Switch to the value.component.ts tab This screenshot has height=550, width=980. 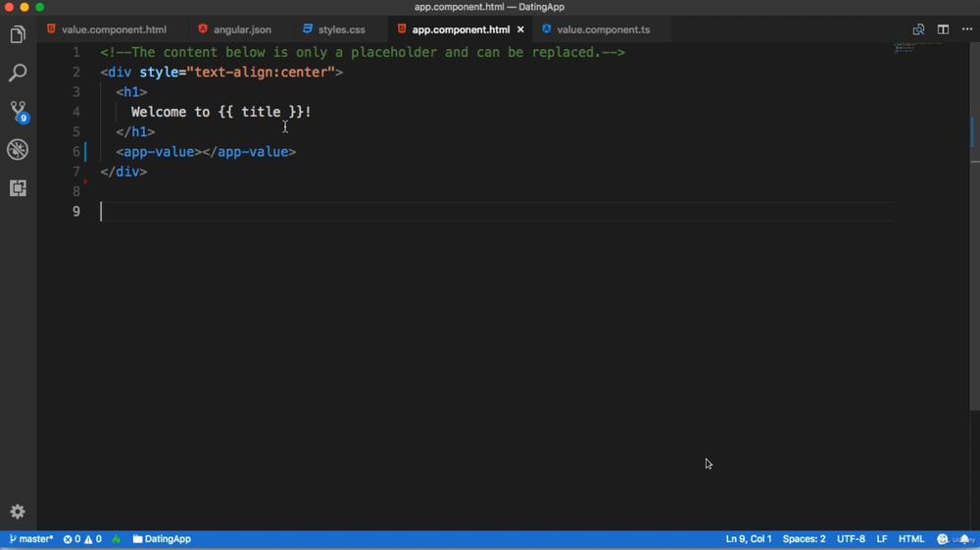[603, 29]
